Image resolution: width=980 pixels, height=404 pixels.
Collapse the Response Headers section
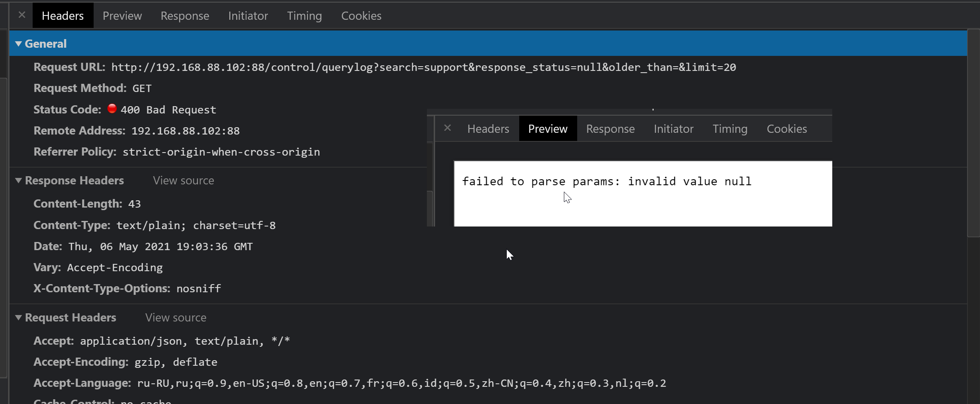tap(18, 181)
